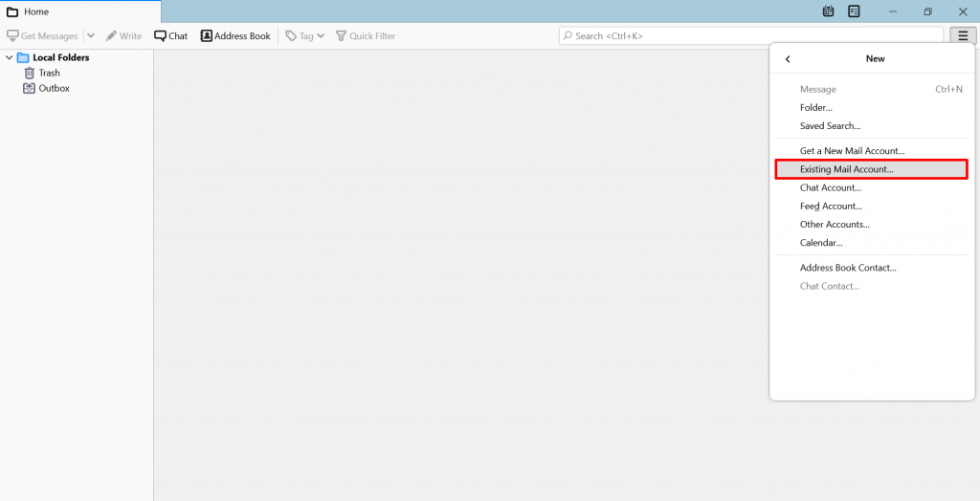Toggle the Quick Filter bar
This screenshot has width=980, height=501.
(366, 36)
